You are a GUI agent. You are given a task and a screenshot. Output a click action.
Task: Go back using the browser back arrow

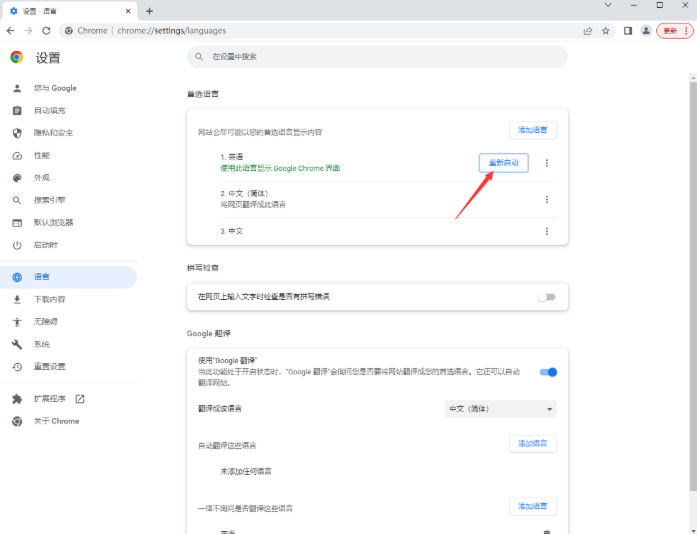(11, 31)
